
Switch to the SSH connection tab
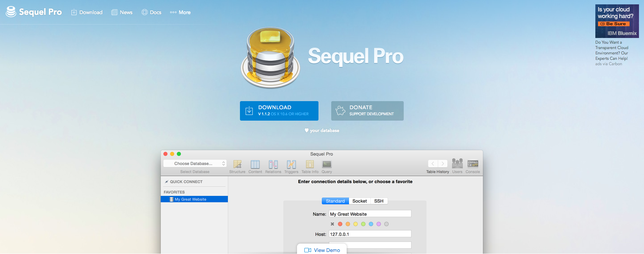coord(379,201)
